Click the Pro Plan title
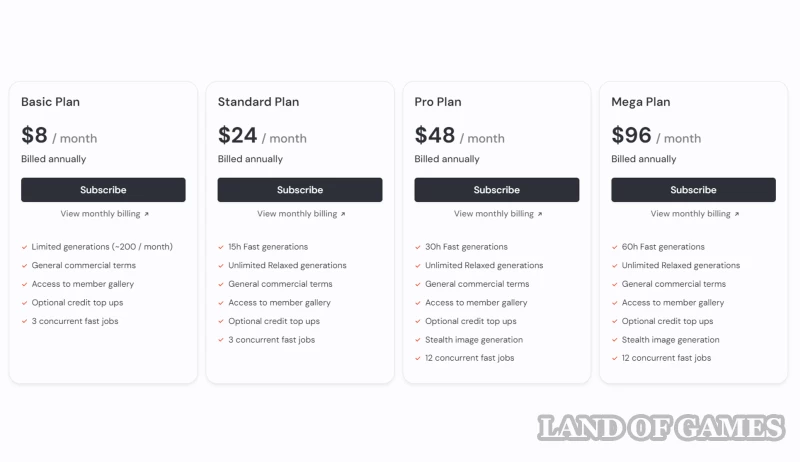 [438, 102]
